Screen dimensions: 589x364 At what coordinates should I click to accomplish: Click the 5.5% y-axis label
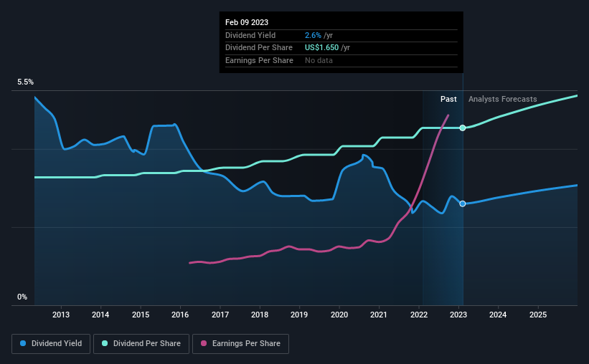pos(25,82)
